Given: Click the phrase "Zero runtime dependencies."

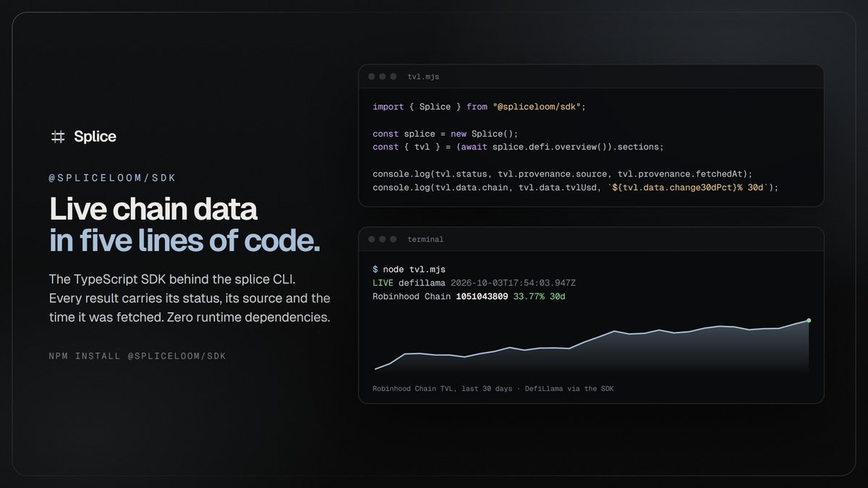Looking at the screenshot, I should click(x=248, y=317).
